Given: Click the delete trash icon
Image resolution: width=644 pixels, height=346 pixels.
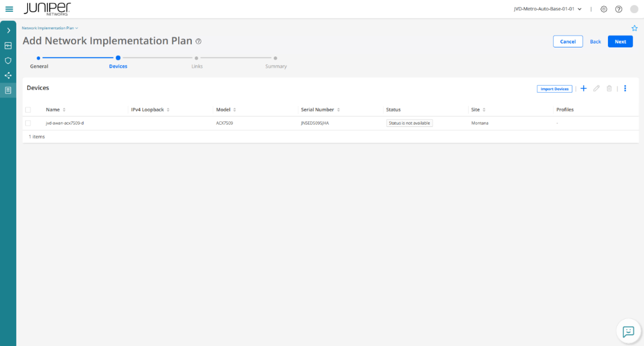Looking at the screenshot, I should tap(609, 89).
